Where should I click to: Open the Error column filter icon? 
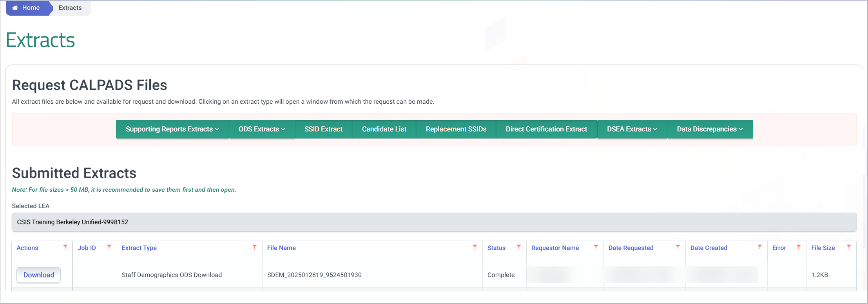click(x=798, y=247)
